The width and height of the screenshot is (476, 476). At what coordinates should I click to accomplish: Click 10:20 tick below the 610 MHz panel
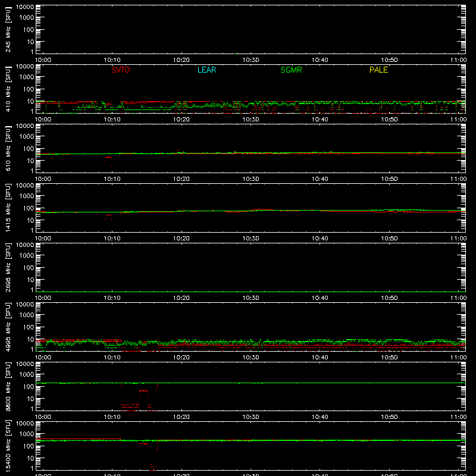[181, 179]
